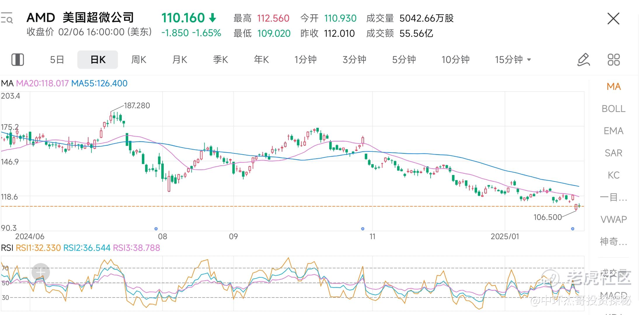Screen dimensions: 644x315
Task: Select the 1分钟 interval tab
Action: point(305,60)
